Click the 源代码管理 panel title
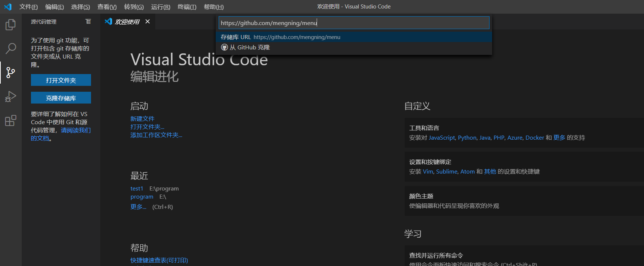644x266 pixels. point(43,22)
